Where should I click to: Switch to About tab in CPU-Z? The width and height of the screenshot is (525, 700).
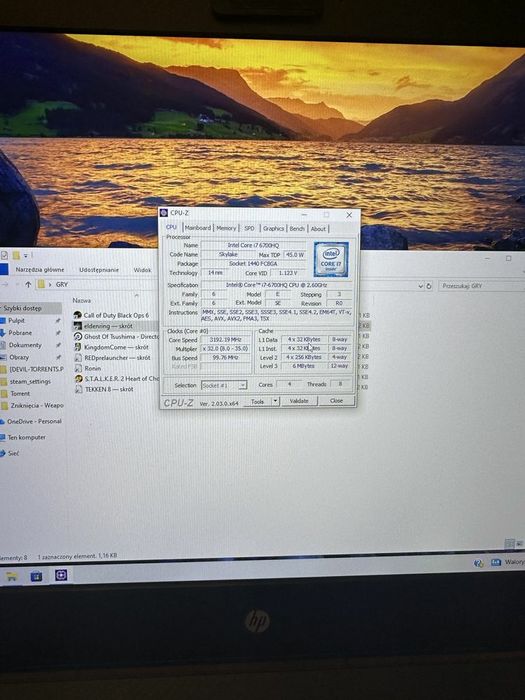[318, 229]
